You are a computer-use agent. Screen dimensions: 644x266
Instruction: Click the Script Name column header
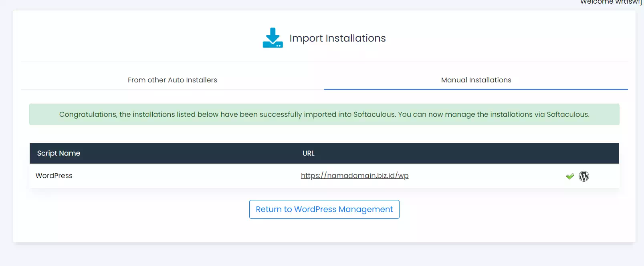coord(59,153)
